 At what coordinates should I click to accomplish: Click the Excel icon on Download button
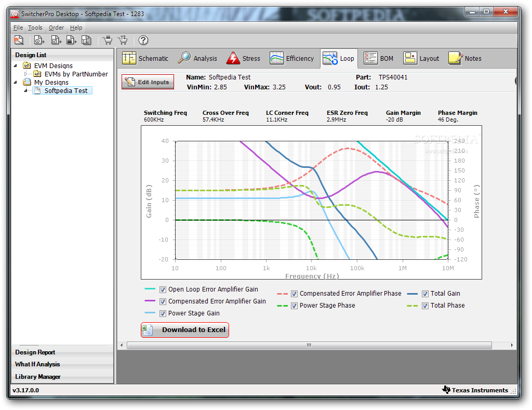(x=148, y=330)
